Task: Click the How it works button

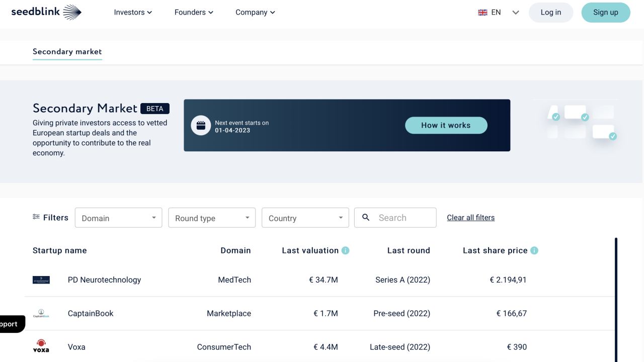Action: pos(446,125)
